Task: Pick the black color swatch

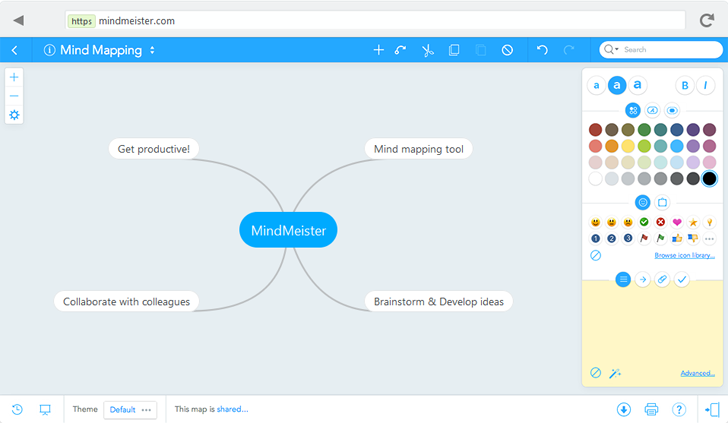Action: [709, 178]
